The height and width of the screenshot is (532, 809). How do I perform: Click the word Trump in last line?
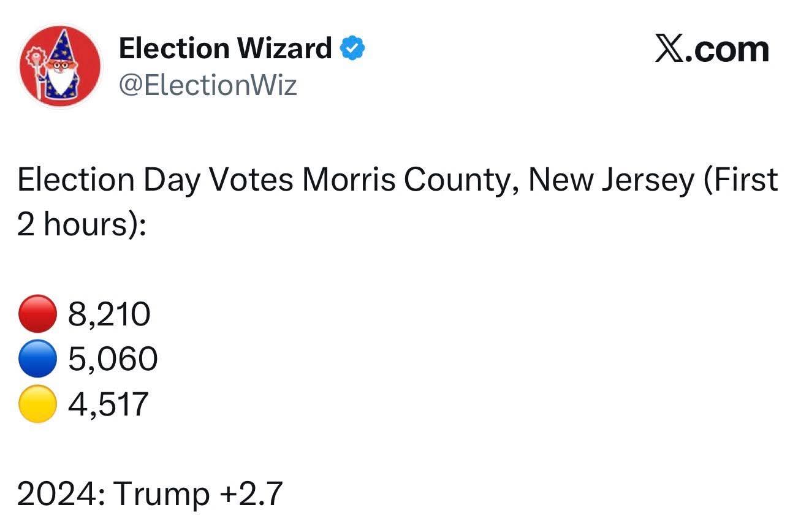161,494
